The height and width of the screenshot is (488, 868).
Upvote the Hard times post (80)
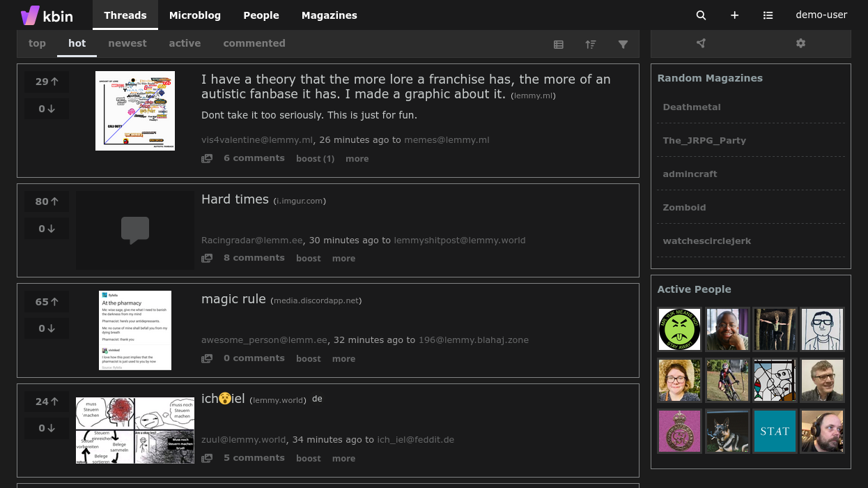47,201
